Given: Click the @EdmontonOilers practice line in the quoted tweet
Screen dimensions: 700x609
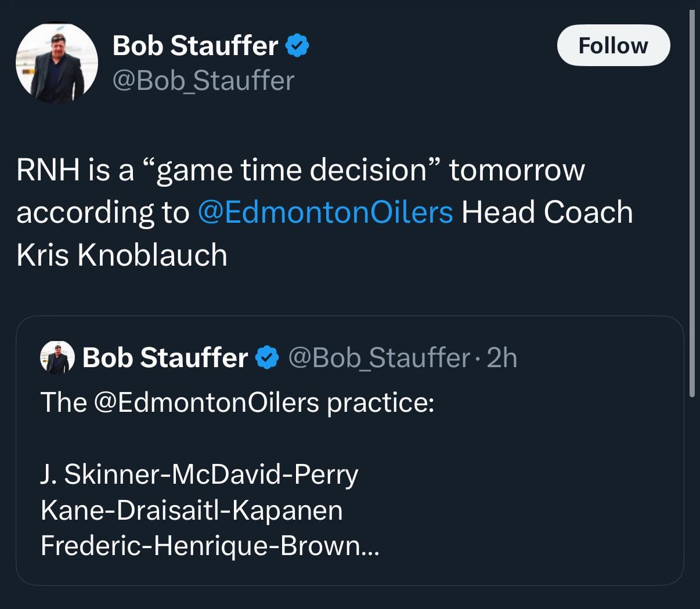Looking at the screenshot, I should pos(237,403).
